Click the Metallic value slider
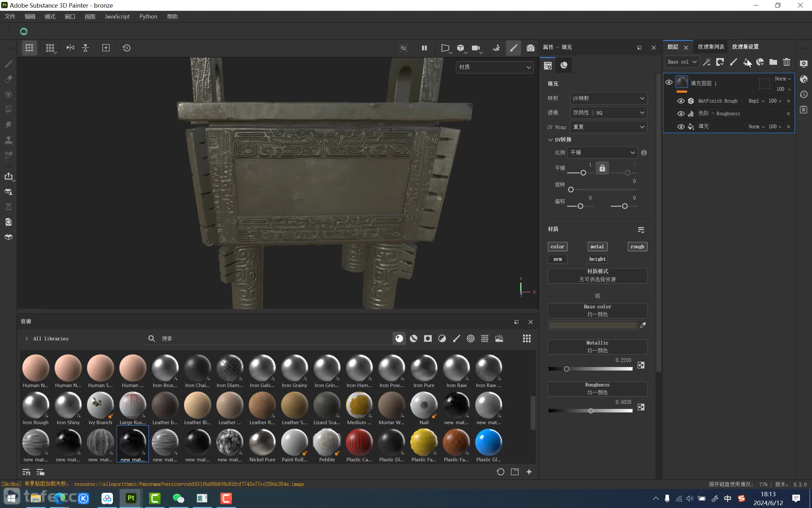 pos(590,369)
